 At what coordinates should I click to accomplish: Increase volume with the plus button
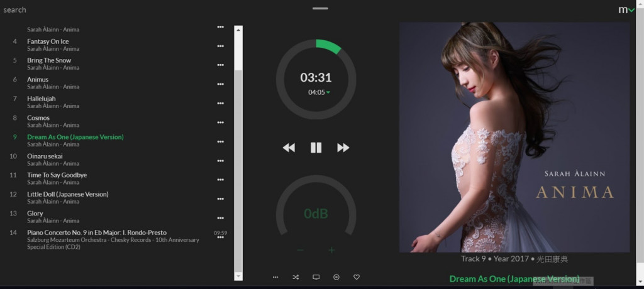(332, 250)
